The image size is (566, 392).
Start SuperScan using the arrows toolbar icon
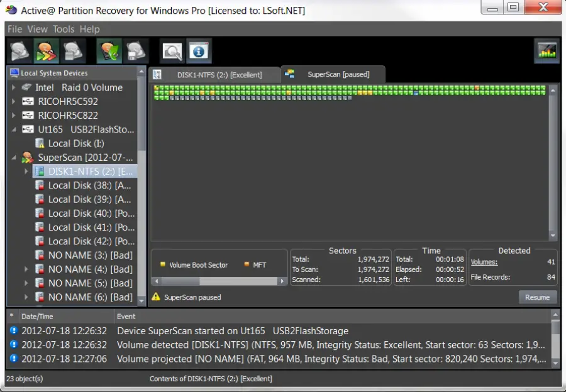point(47,51)
